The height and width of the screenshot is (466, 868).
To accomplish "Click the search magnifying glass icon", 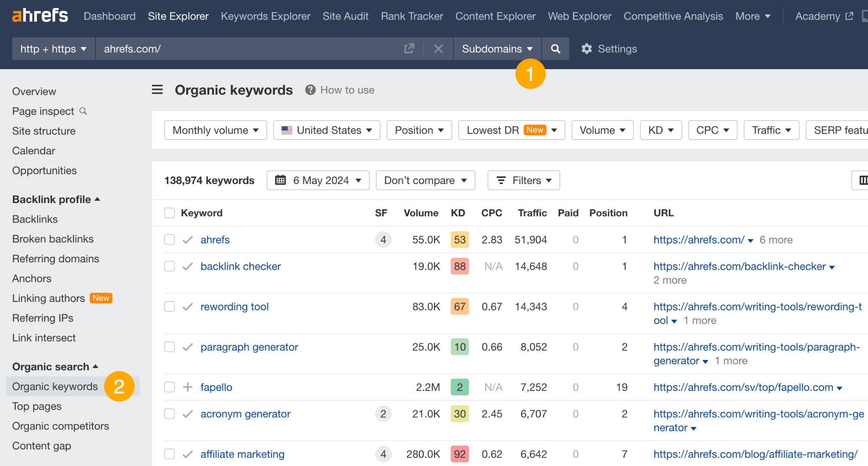I will click(x=555, y=49).
